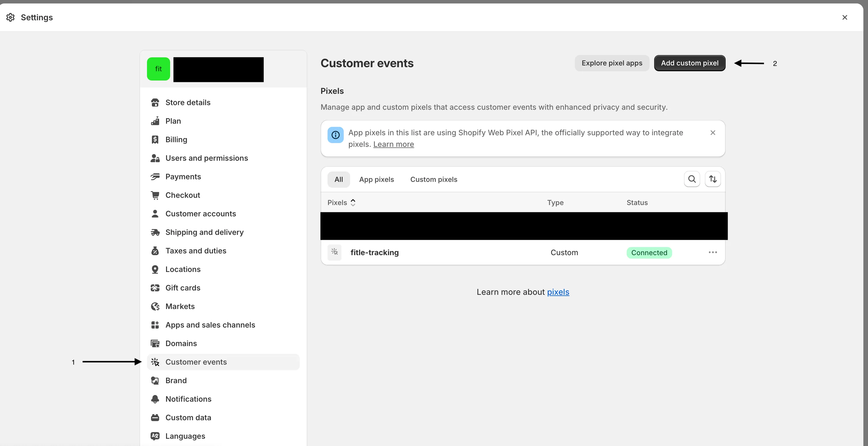Open the sort pixels arrows button
Viewport: 868px width, 446px height.
coord(713,179)
